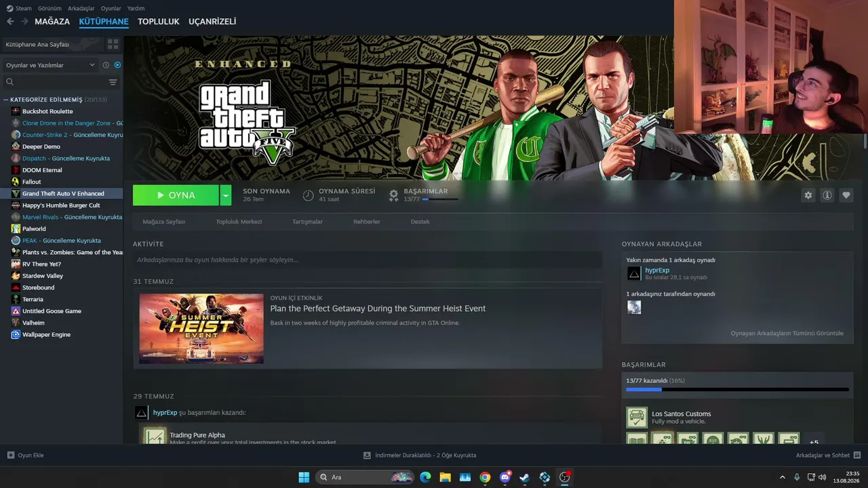Collapse the KATEGORİZE EDİLMEMİŞ category

point(6,100)
